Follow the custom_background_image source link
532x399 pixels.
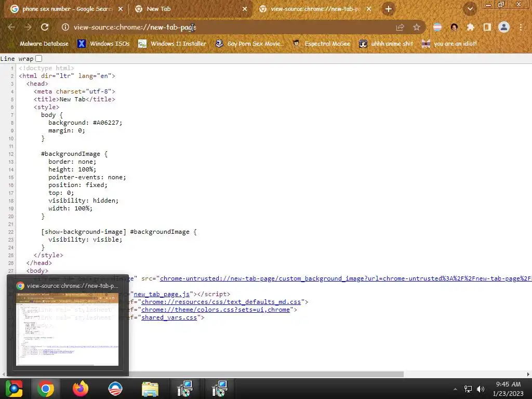click(x=345, y=278)
